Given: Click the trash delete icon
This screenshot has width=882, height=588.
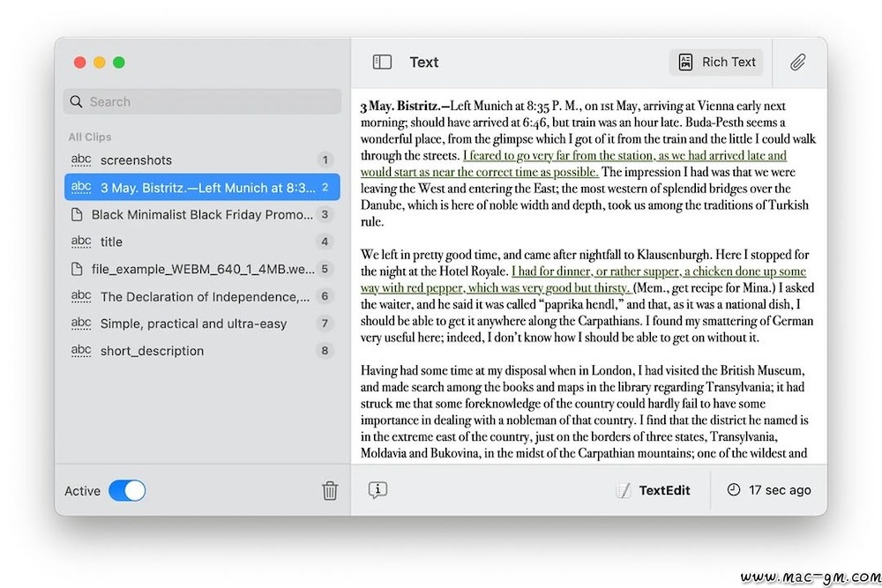Looking at the screenshot, I should coord(330,490).
